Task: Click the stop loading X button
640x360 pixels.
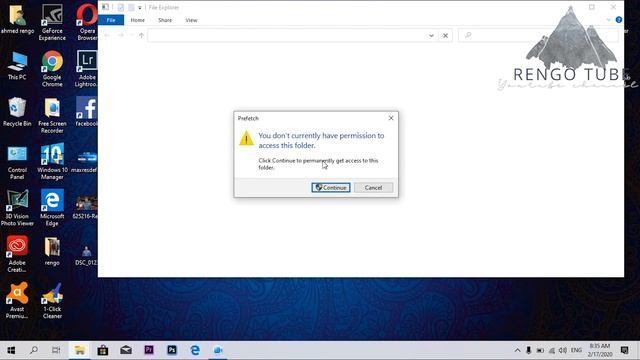Action: click(x=445, y=36)
